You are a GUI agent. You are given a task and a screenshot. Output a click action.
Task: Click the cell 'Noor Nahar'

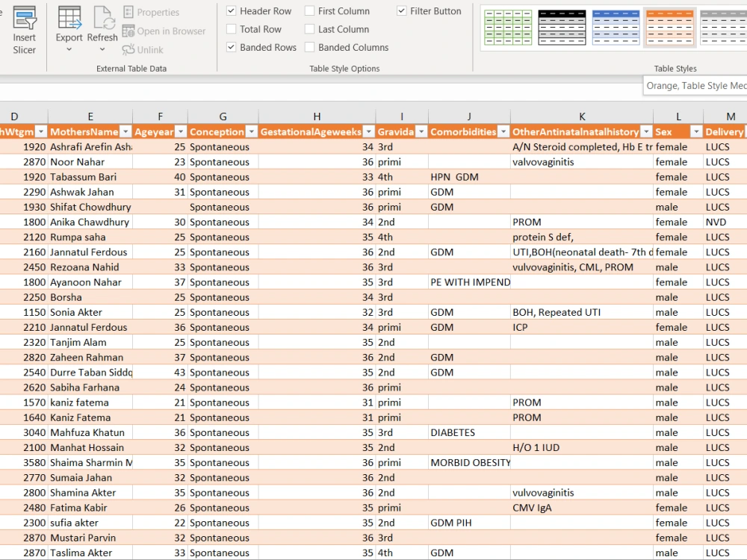point(90,162)
